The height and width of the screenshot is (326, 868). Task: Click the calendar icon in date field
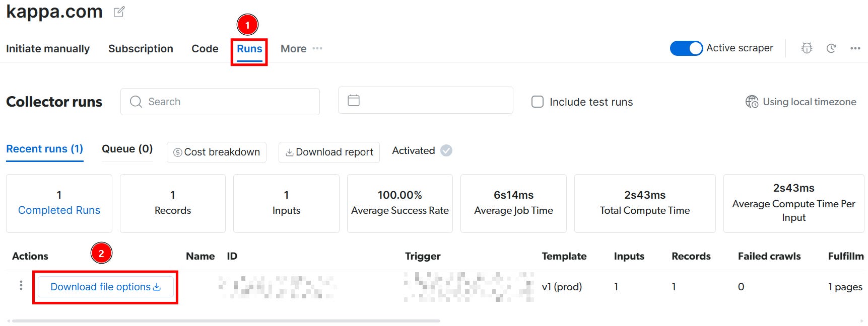(354, 100)
